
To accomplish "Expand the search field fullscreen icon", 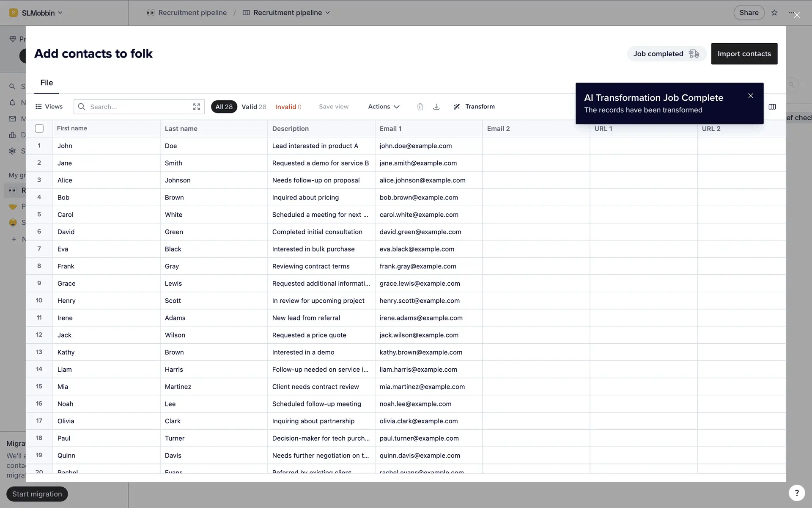I will 196,107.
